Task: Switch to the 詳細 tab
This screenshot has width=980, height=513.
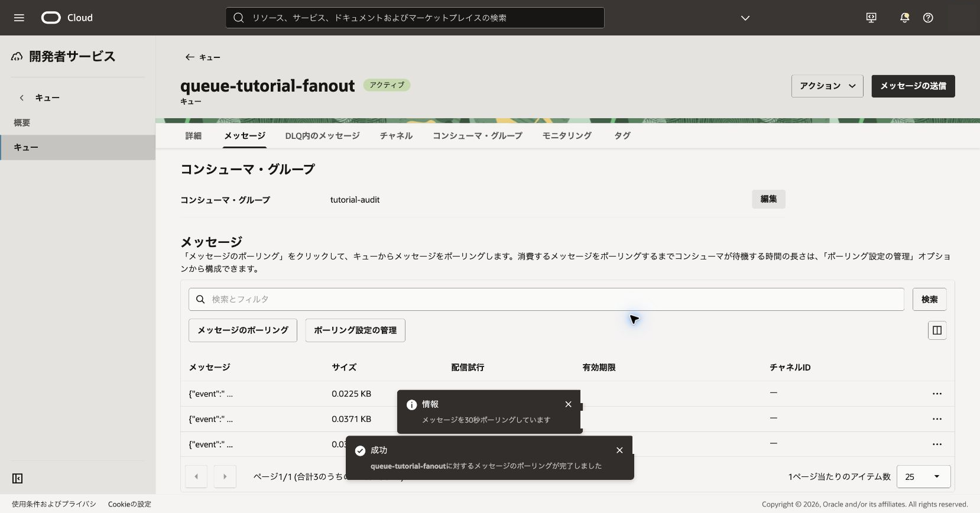Action: pos(193,135)
